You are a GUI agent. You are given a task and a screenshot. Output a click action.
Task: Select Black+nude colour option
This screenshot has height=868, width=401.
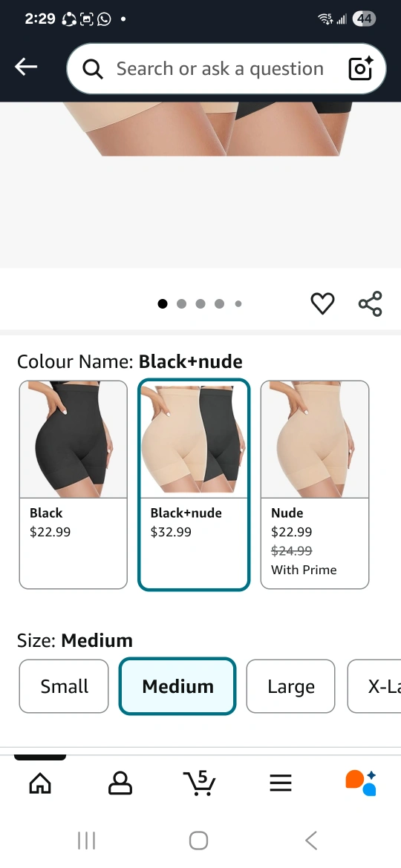pyautogui.click(x=194, y=484)
